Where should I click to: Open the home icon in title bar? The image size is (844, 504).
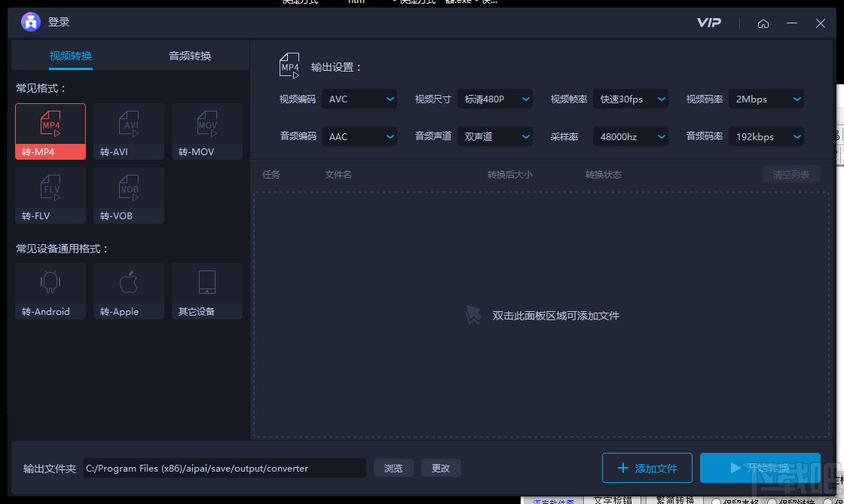763,23
